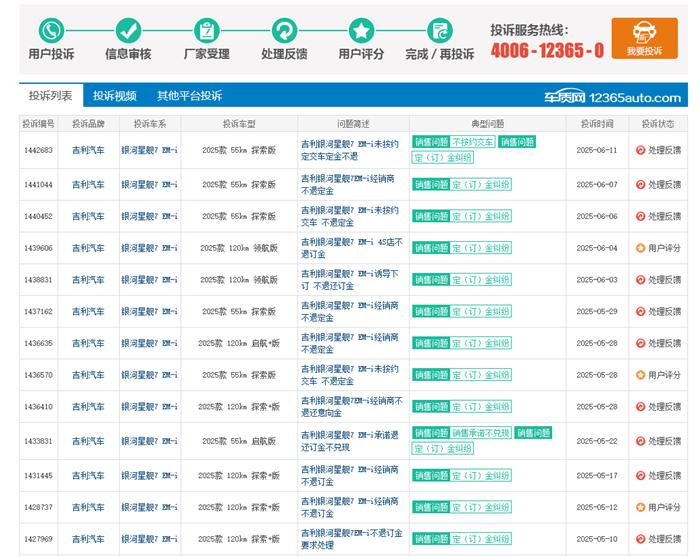Click model 2025款 120km 领航版 in row 1439606
This screenshot has width=700, height=557.
coord(239,248)
